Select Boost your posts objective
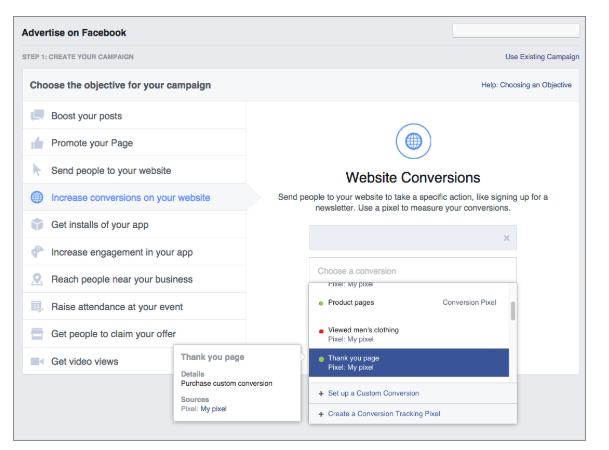 [x=134, y=116]
